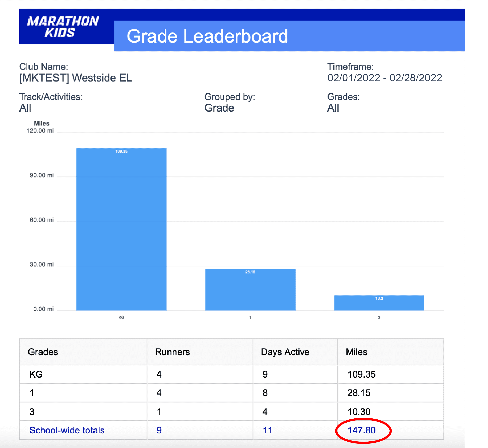The width and height of the screenshot is (488, 448).
Task: Click the 120.00 mi axis label
Action: [40, 131]
